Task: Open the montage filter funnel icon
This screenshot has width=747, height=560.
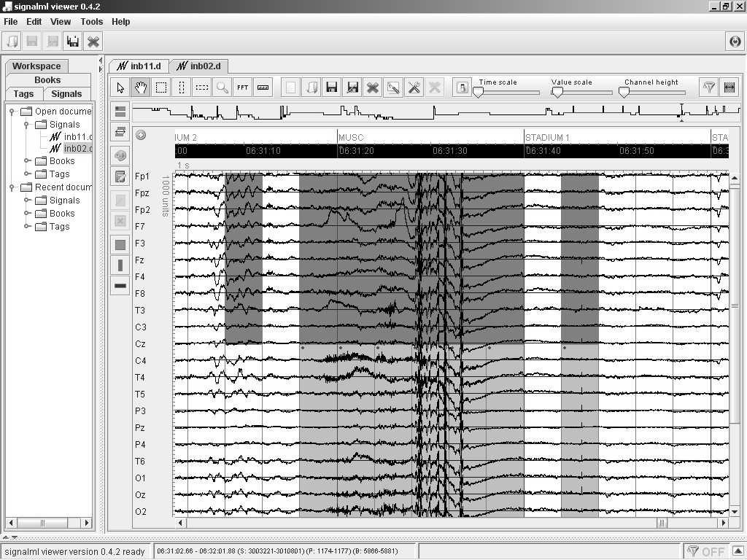Action: (709, 87)
